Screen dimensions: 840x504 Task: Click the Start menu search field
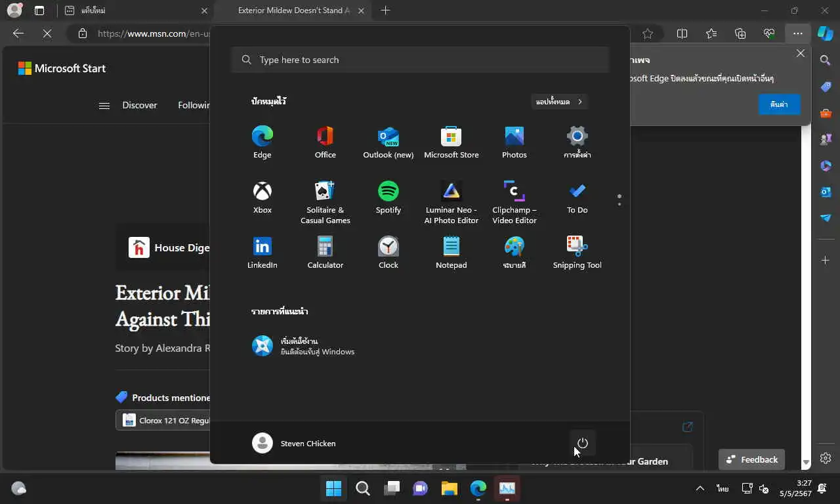420,60
